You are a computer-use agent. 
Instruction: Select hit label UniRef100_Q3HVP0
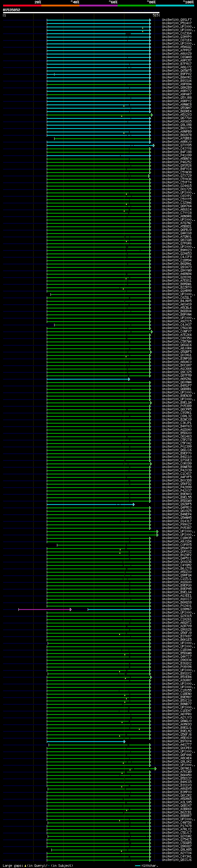(x=177, y=37)
